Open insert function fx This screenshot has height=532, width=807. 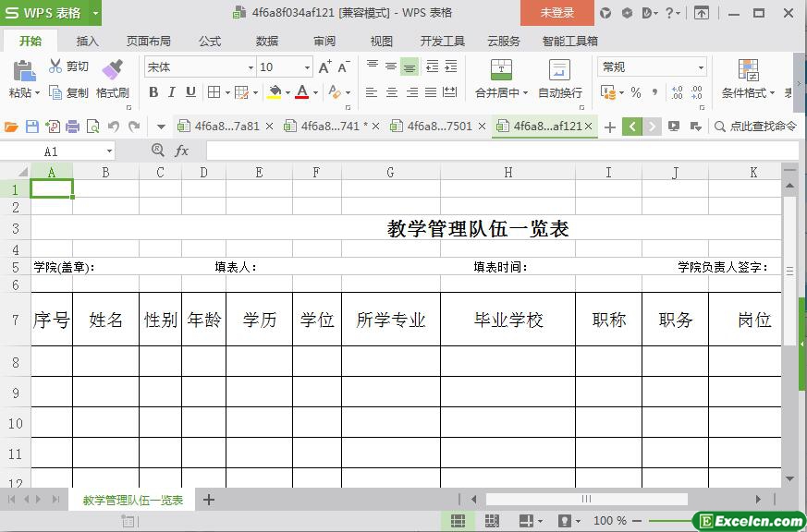coord(182,151)
